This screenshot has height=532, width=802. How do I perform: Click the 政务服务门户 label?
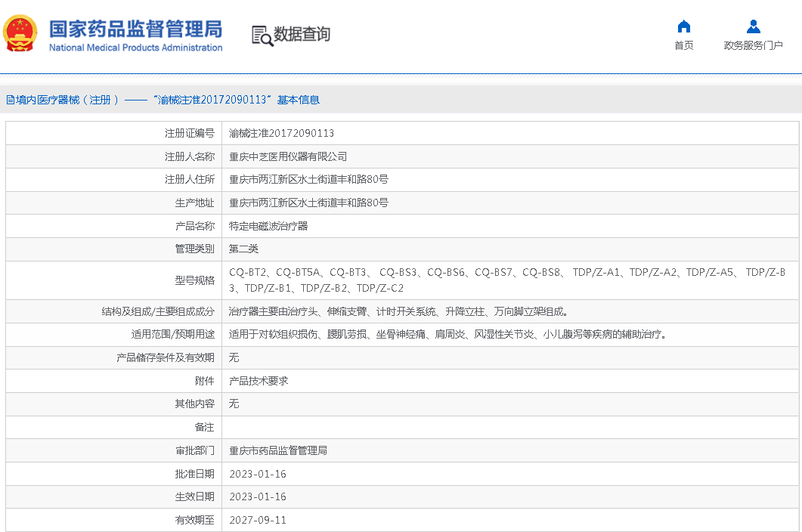pos(754,45)
